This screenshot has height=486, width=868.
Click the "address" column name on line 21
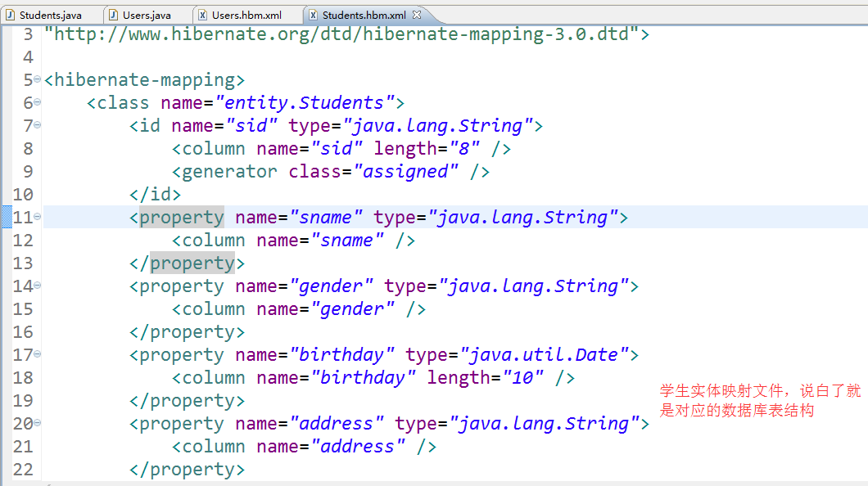click(x=358, y=446)
